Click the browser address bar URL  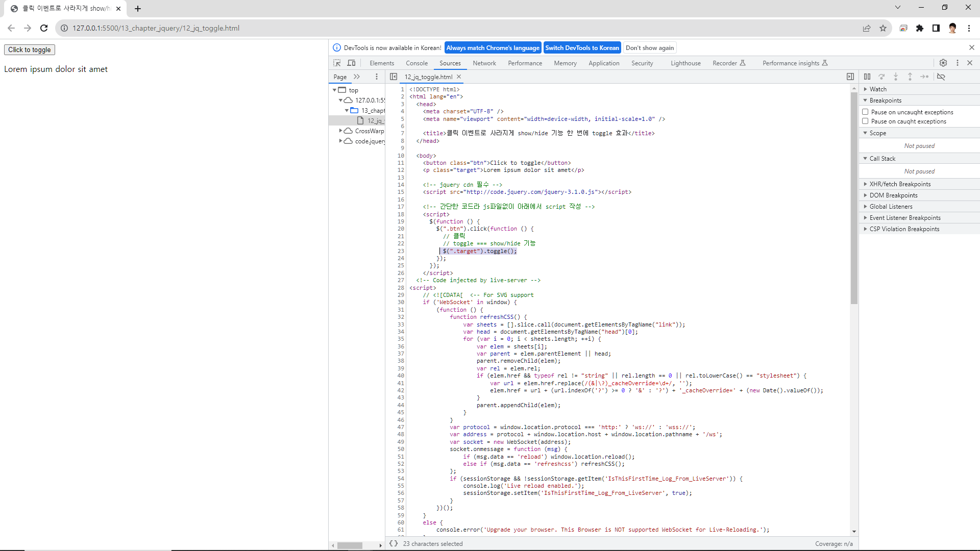pyautogui.click(x=156, y=28)
